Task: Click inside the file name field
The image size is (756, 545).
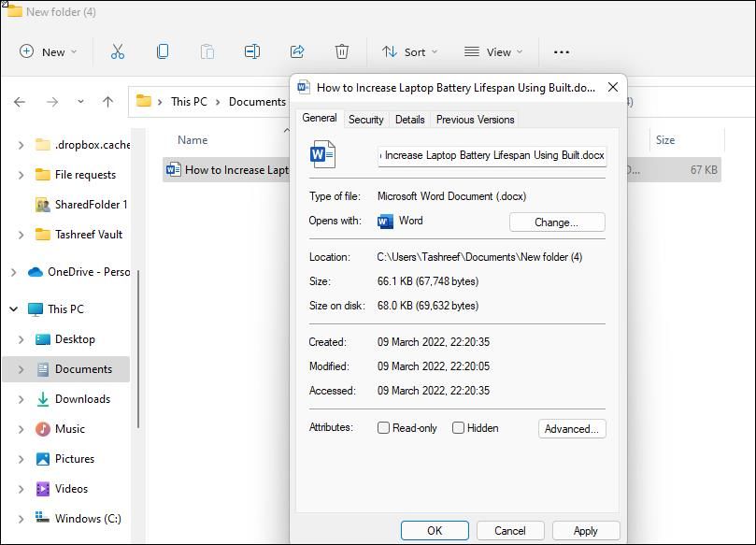Action: [x=491, y=155]
